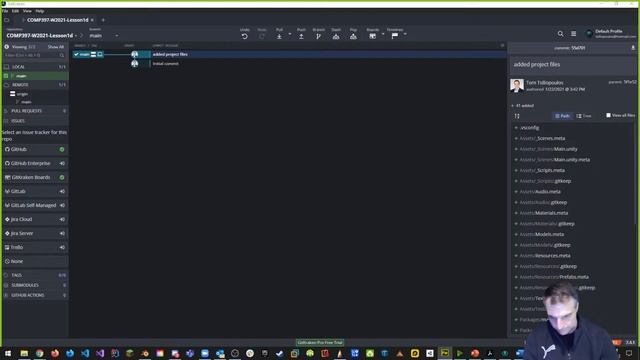Open Assets/_Scenes/Main.unity file entry
The image size is (640, 360).
coord(548,149)
